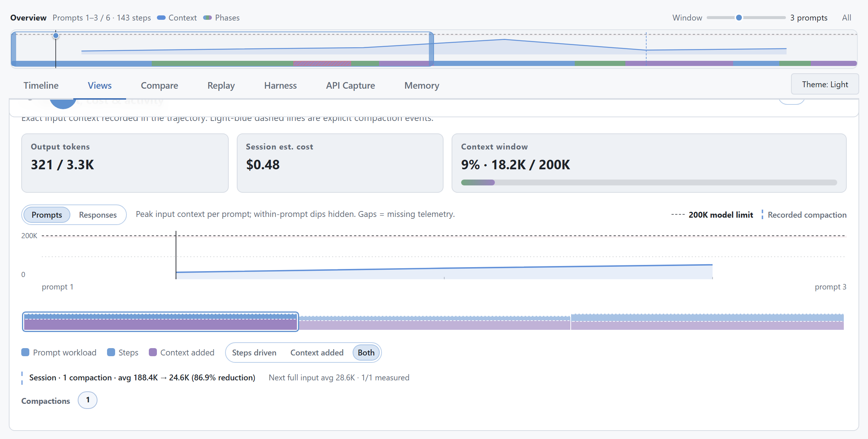Viewport: 868px width, 439px height.
Task: Go to the Harness tab
Action: point(280,85)
